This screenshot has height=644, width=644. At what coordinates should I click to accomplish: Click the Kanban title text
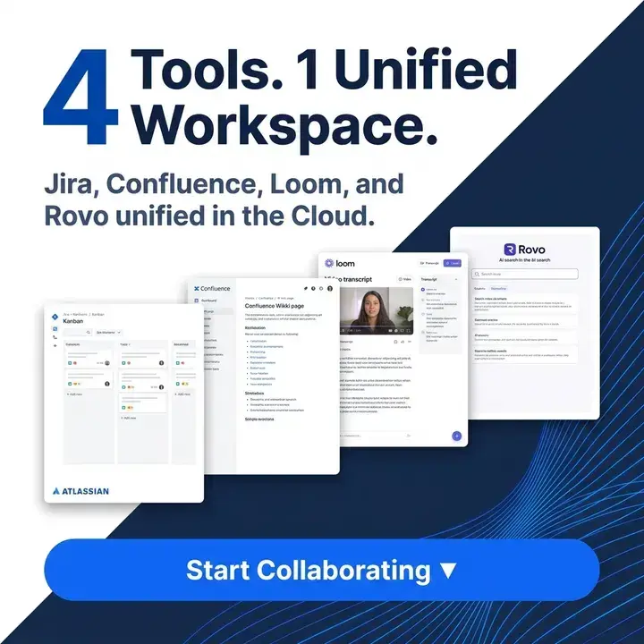pos(73,321)
